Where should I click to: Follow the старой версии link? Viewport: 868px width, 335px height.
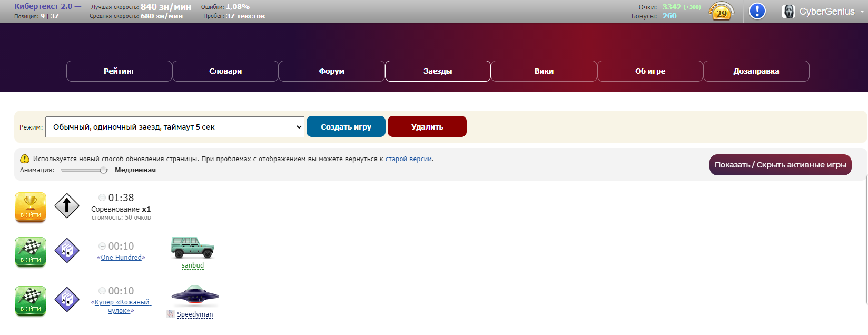(409, 159)
